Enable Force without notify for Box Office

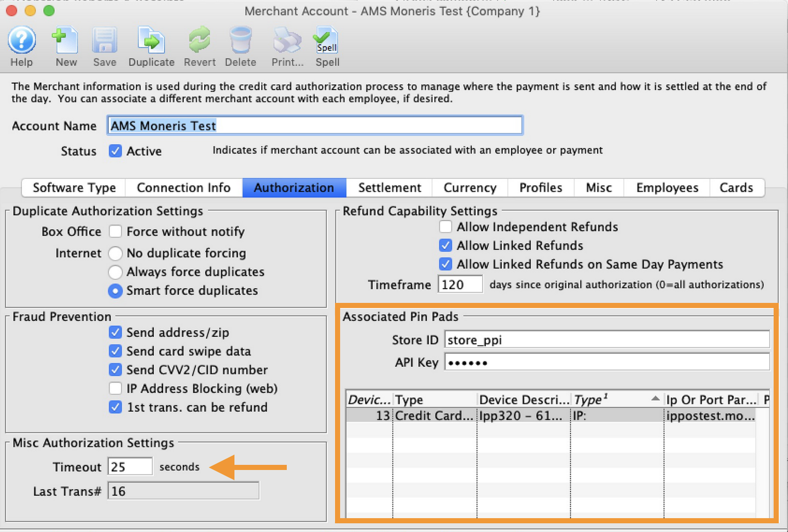pos(115,231)
